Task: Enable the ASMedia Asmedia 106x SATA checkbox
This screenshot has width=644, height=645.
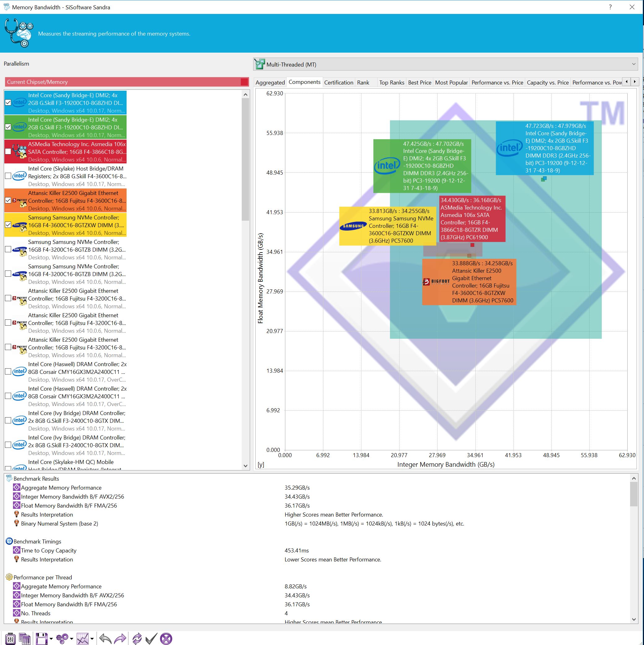Action: tap(8, 151)
